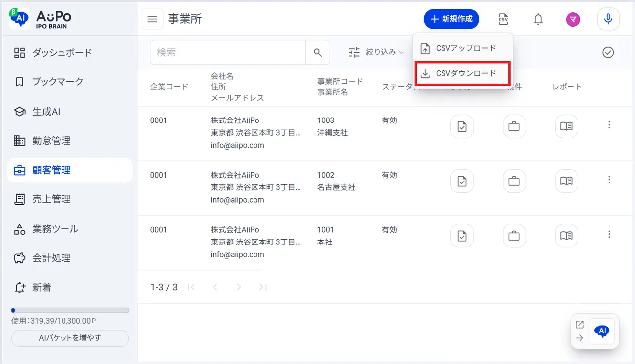This screenshot has height=364, width=635.
Task: Open report book icon for 名古屋支社 row
Action: (567, 181)
